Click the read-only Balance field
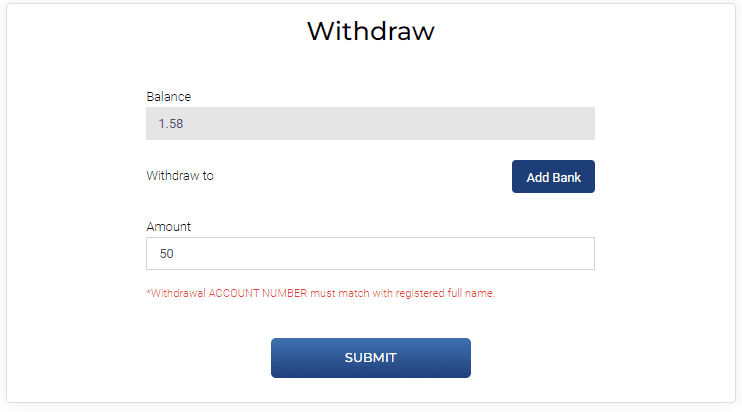Viewport: 742px width, 412px height. 370,123
